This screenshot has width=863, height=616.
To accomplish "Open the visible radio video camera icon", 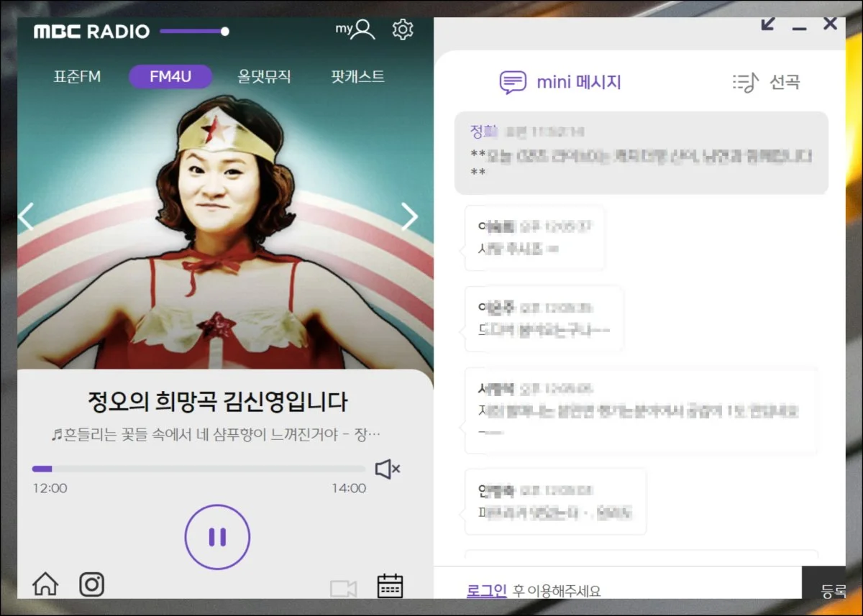I will point(343,589).
